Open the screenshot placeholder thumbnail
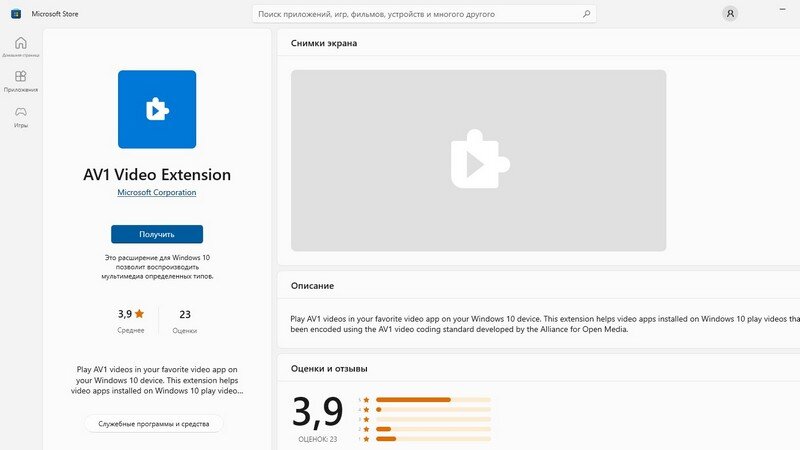 click(478, 160)
